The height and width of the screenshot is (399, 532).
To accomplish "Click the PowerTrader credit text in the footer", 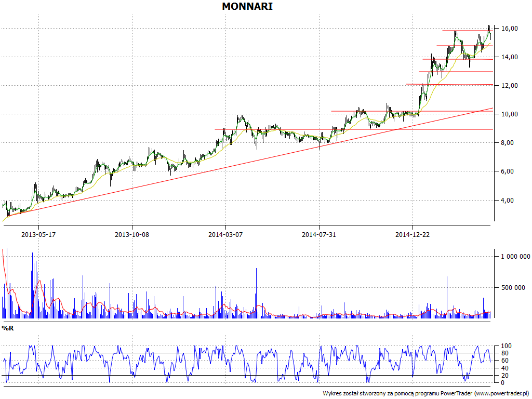I will [427, 394].
